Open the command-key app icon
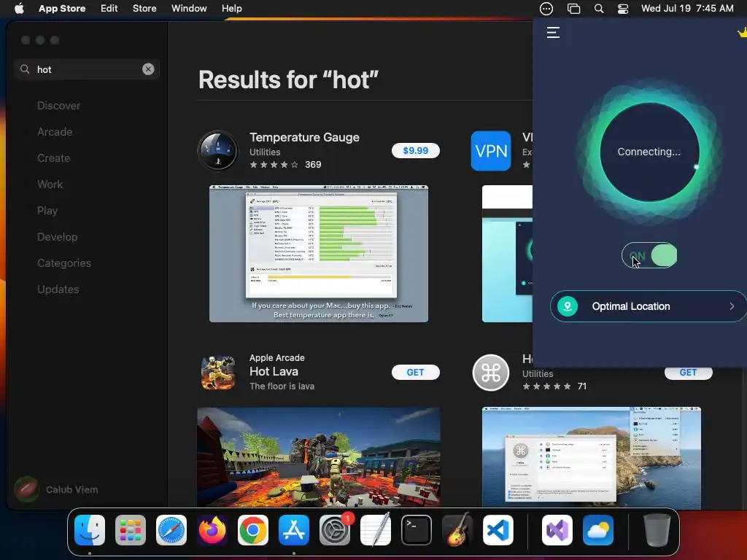Viewport: 747px width, 560px height. 491,373
